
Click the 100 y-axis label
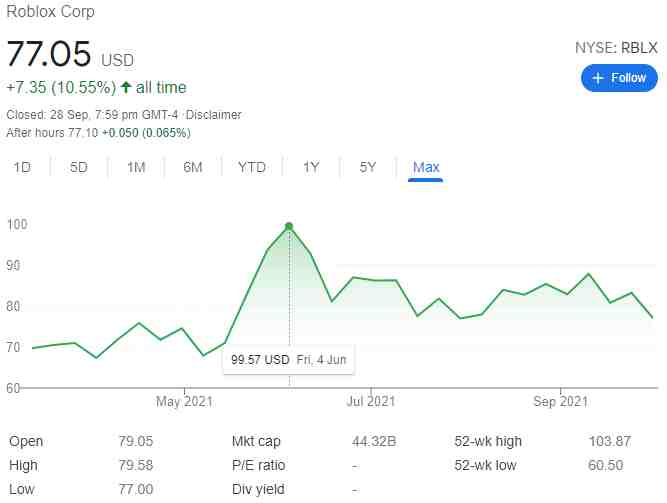pos(17,224)
